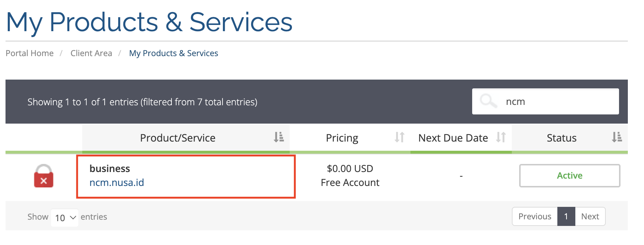
Task: Click the sort arrows icon beside Pricing
Action: point(399,138)
